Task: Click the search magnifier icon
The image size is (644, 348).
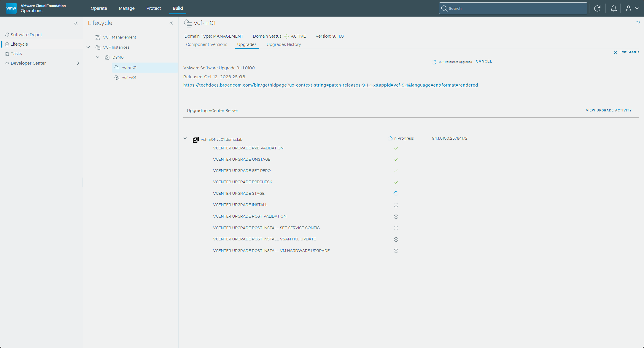Action: pyautogui.click(x=444, y=8)
